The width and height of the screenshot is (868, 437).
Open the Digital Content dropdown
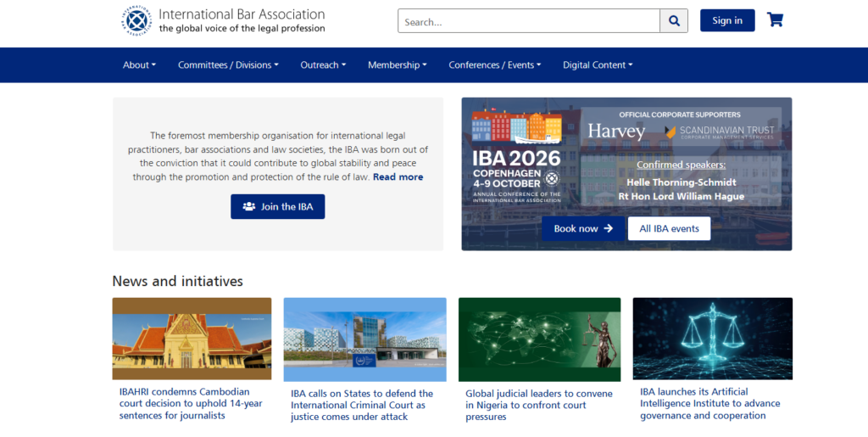(x=598, y=64)
